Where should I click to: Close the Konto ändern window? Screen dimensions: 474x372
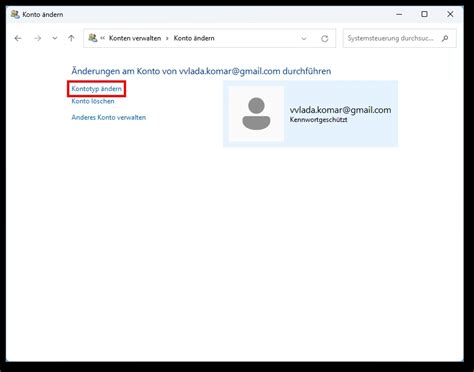coord(450,14)
